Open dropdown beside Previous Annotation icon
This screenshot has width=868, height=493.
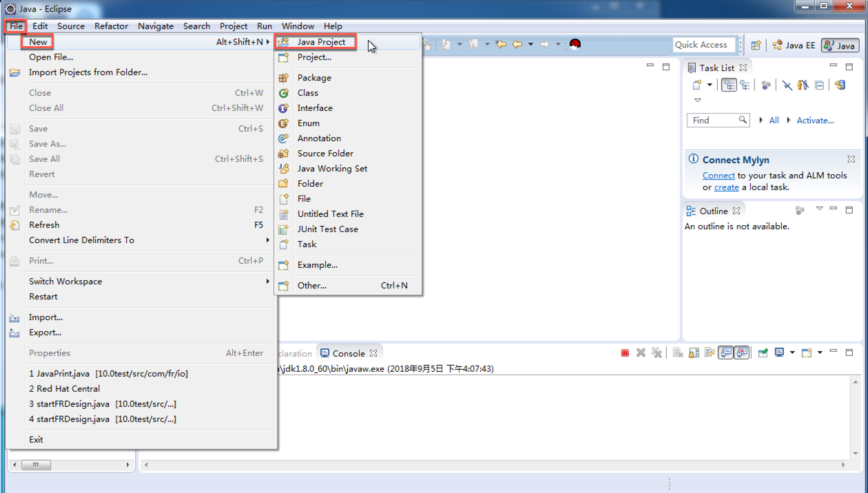coord(487,45)
